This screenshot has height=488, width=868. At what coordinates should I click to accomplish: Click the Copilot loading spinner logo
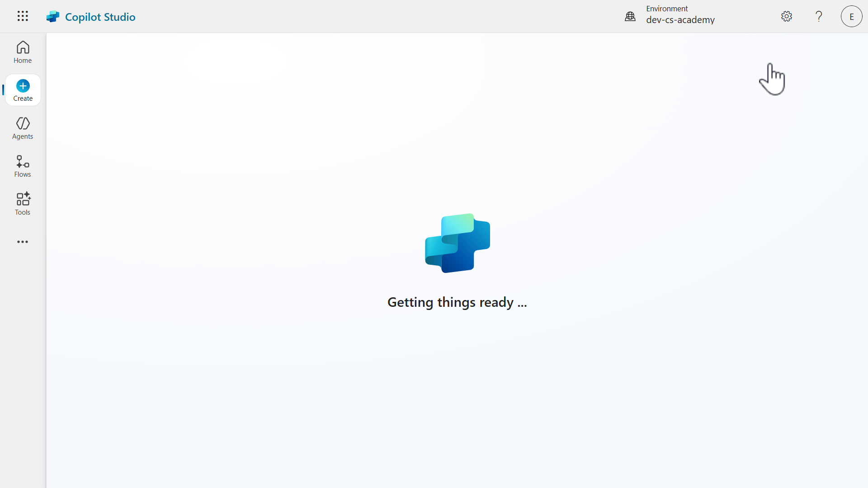(x=458, y=243)
